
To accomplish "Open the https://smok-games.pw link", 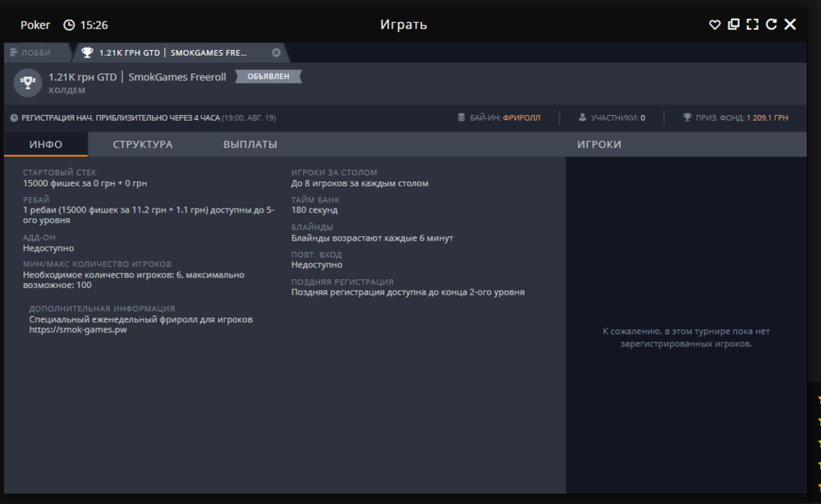I will click(78, 330).
